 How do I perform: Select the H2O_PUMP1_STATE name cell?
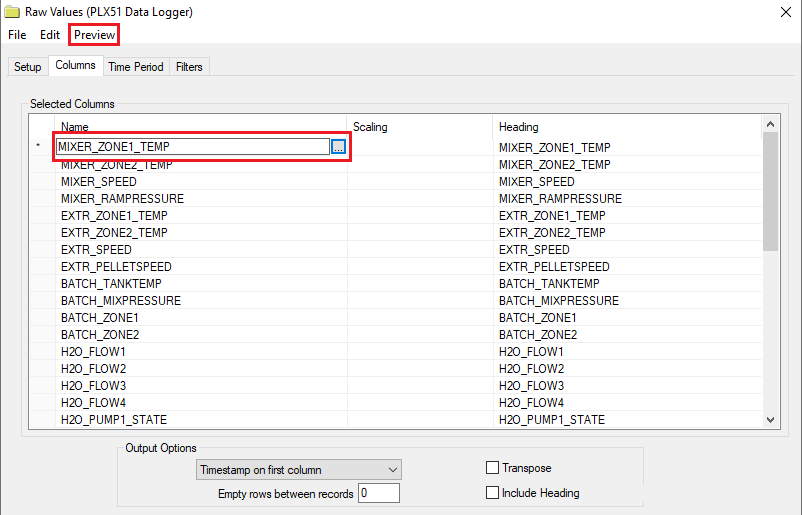click(200, 419)
